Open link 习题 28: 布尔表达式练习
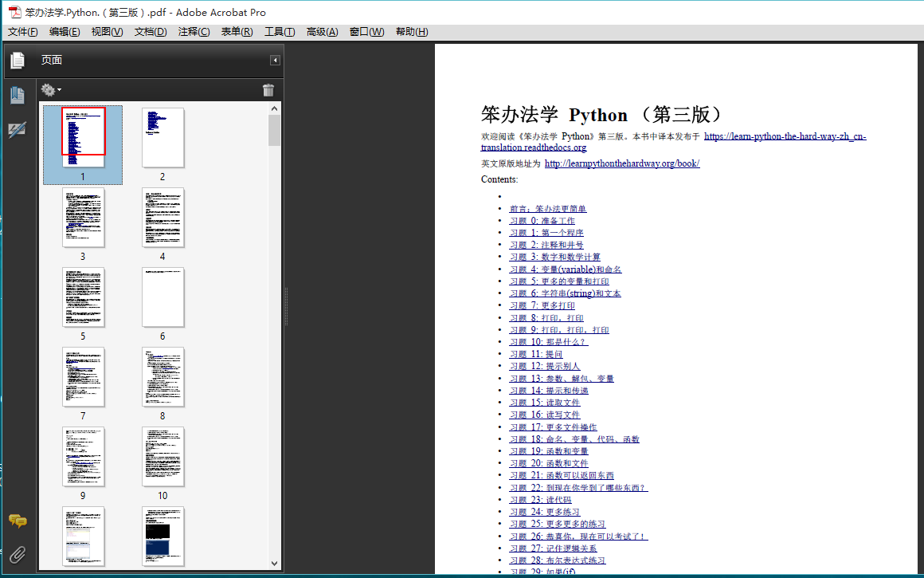This screenshot has width=924, height=578. (x=558, y=560)
